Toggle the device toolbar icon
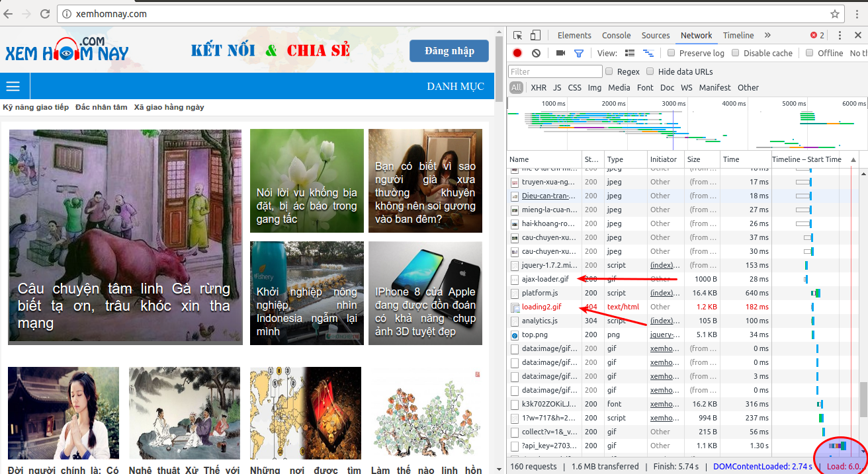868x474 pixels. tap(535, 36)
